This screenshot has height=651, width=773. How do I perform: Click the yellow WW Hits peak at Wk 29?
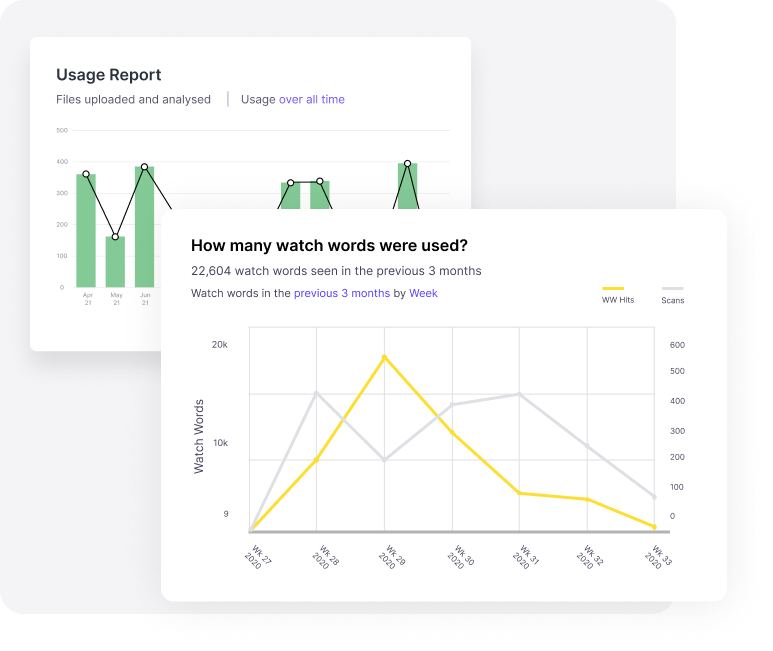coord(385,357)
